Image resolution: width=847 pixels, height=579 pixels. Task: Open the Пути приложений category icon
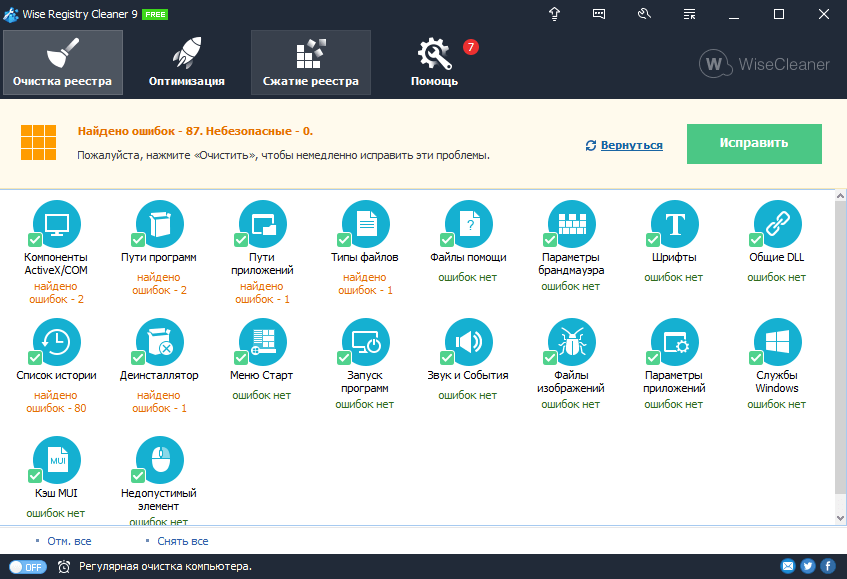pyautogui.click(x=263, y=224)
